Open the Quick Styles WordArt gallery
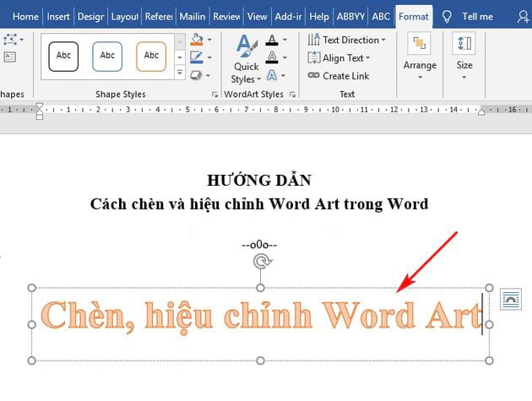This screenshot has width=532, height=401. 247,59
